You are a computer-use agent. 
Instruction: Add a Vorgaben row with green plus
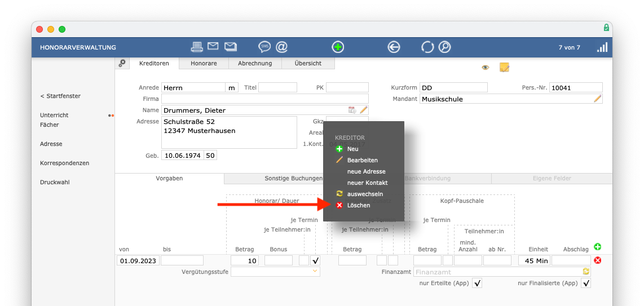(x=598, y=246)
